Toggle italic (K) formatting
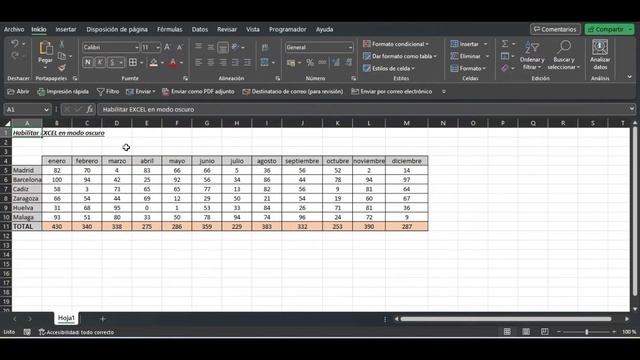Image resolution: width=640 pixels, height=360 pixels. tap(100, 62)
